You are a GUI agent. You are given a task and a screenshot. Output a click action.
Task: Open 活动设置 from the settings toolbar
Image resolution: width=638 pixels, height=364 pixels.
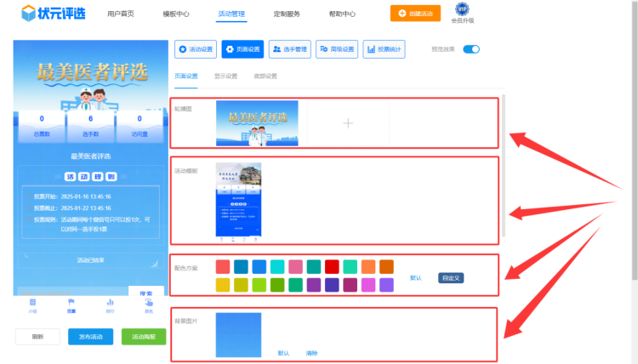(x=196, y=49)
